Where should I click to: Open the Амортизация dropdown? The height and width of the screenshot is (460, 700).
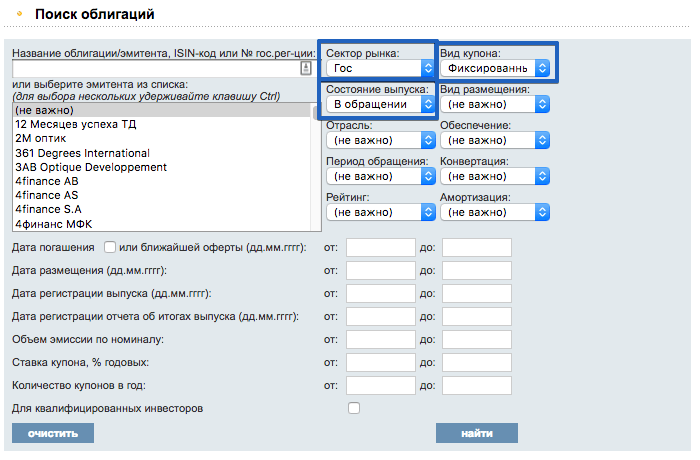tap(495, 212)
